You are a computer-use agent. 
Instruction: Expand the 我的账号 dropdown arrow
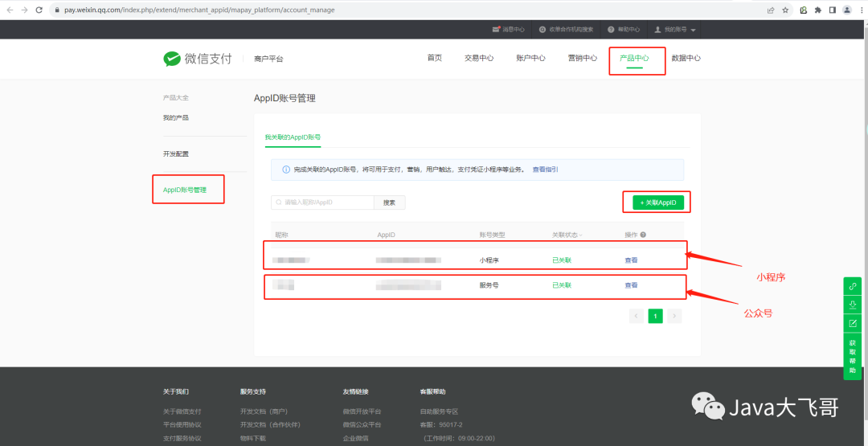click(693, 30)
